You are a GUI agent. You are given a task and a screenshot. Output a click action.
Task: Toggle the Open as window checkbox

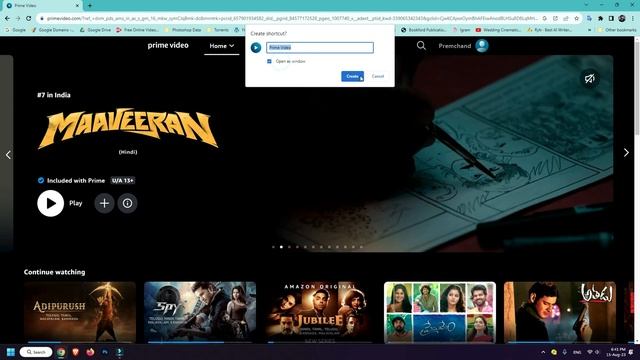tap(269, 61)
